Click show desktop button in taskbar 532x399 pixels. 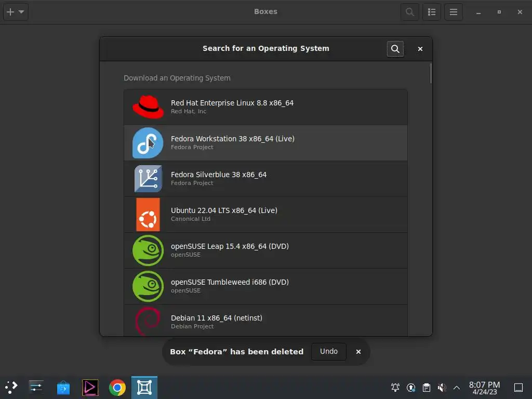pos(518,388)
